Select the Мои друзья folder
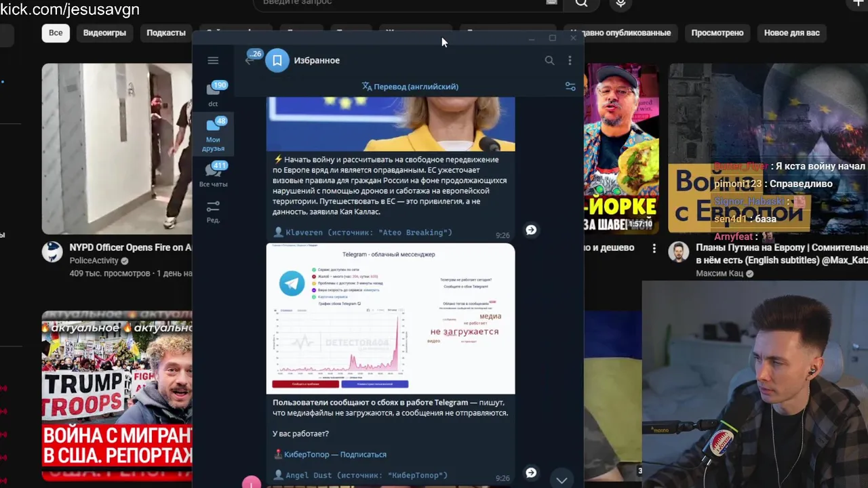The width and height of the screenshot is (868, 488). [x=213, y=134]
